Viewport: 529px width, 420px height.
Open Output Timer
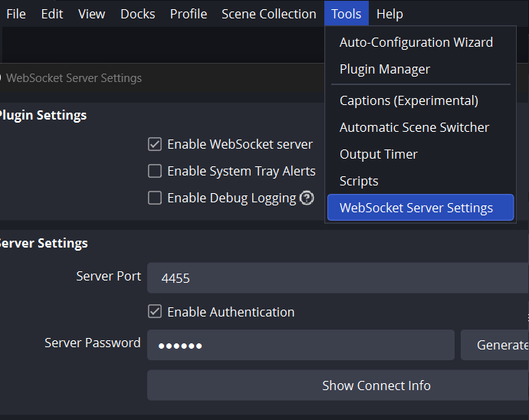tap(420, 154)
